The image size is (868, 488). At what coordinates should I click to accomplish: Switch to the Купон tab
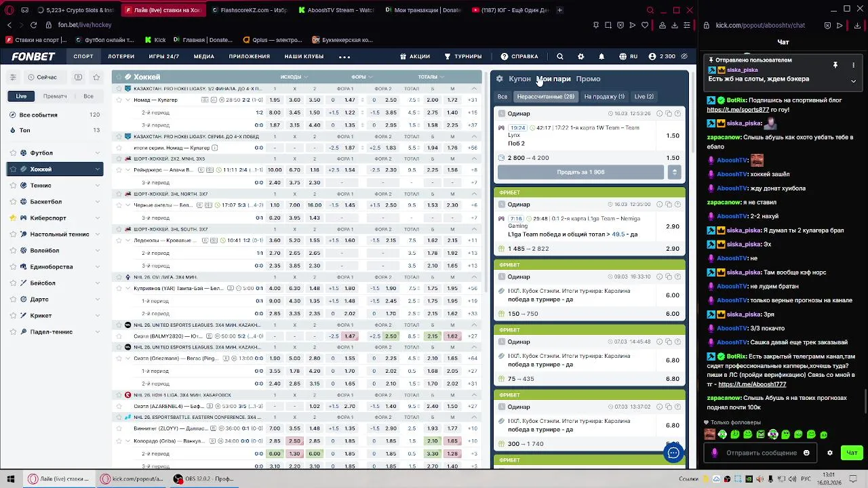[x=519, y=79]
